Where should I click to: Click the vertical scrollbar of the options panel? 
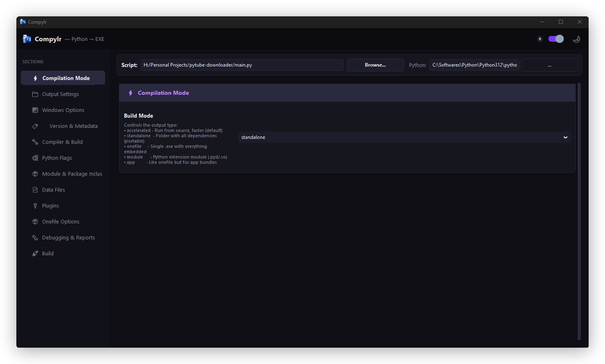(x=579, y=212)
